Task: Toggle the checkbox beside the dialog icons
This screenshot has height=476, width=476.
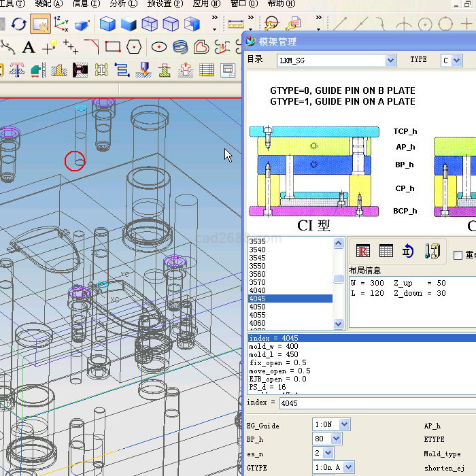Action: tap(458, 255)
